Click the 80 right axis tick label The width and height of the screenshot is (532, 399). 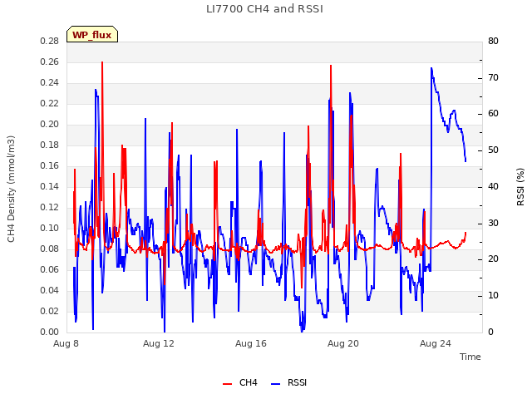493,41
